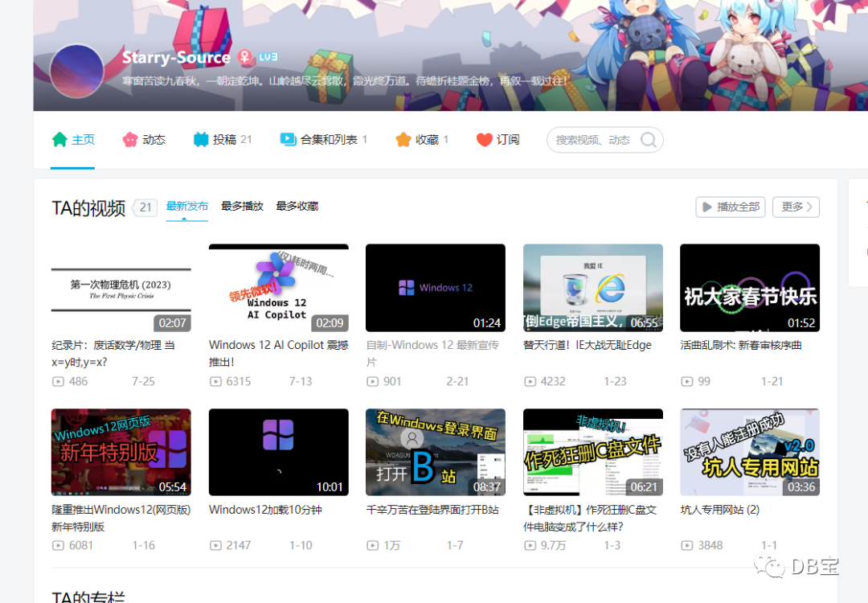Sort videos by 最多收藏
This screenshot has height=603, width=868.
(297, 207)
